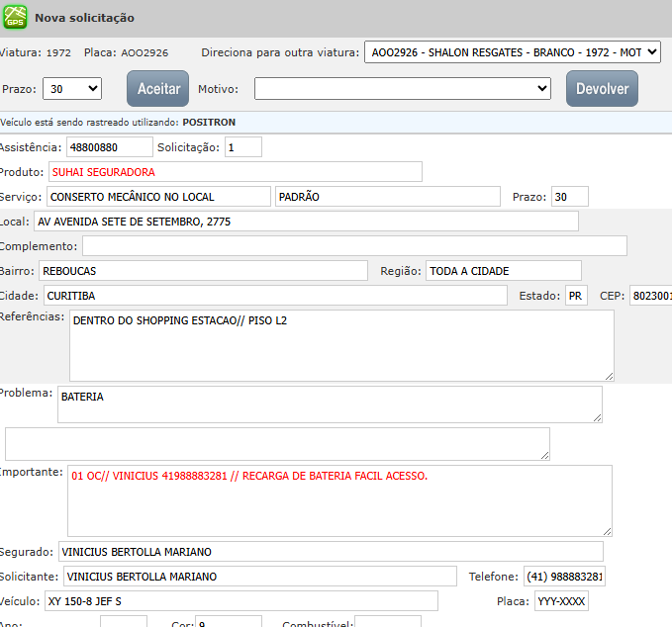Click the Aceitar button
The width and height of the screenshot is (672, 627).
pos(157,89)
